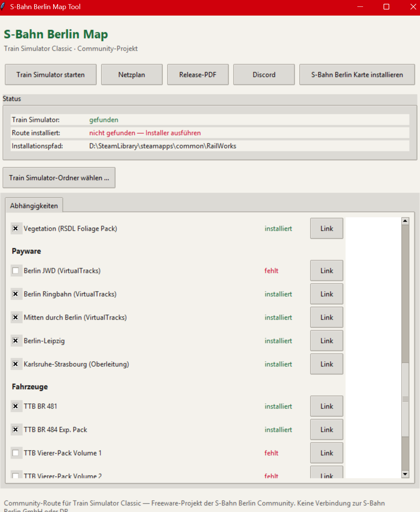
Task: Open Link for TTB BR 481
Action: pyautogui.click(x=327, y=406)
